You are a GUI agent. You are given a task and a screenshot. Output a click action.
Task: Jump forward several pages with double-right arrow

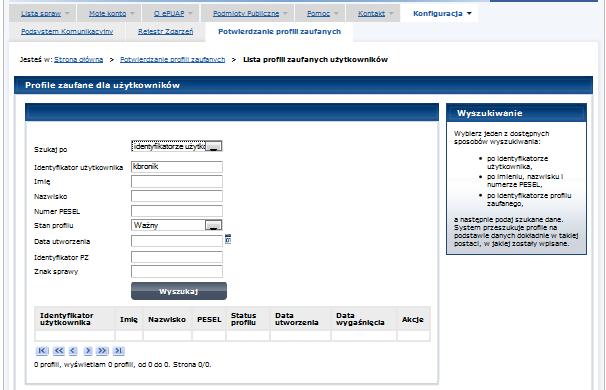click(102, 351)
